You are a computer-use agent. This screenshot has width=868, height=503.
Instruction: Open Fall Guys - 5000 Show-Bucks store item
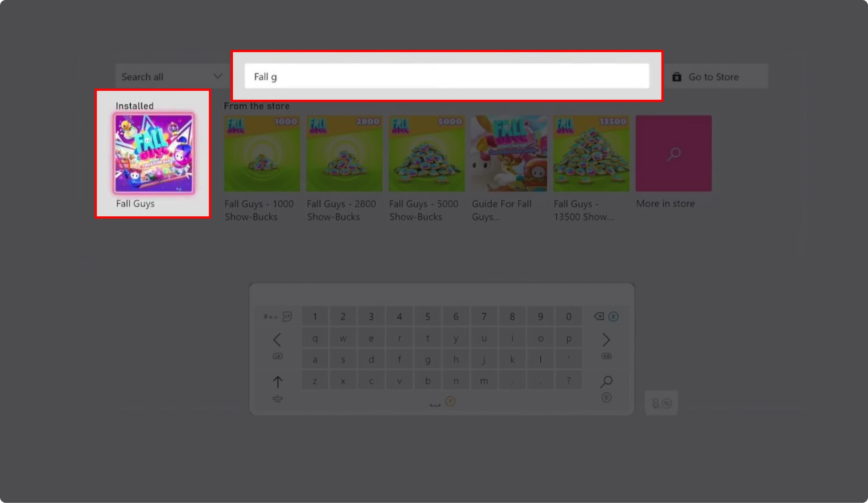click(426, 154)
